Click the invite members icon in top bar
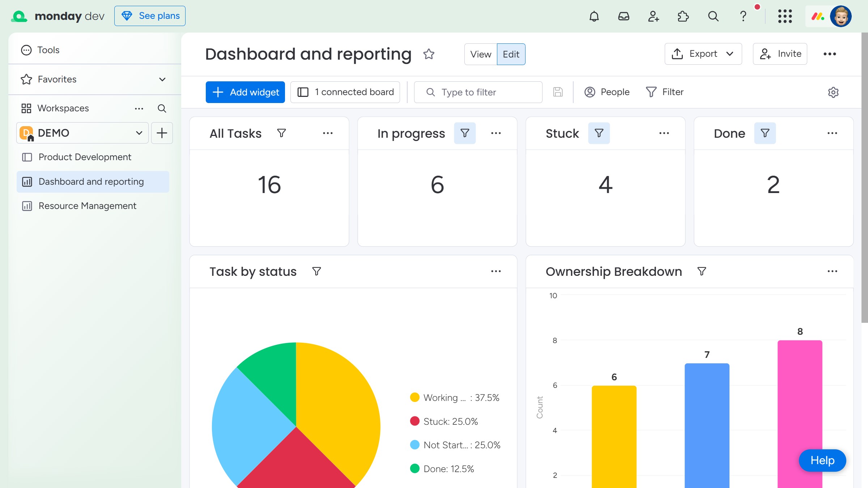Viewport: 868px width, 488px height. (653, 16)
